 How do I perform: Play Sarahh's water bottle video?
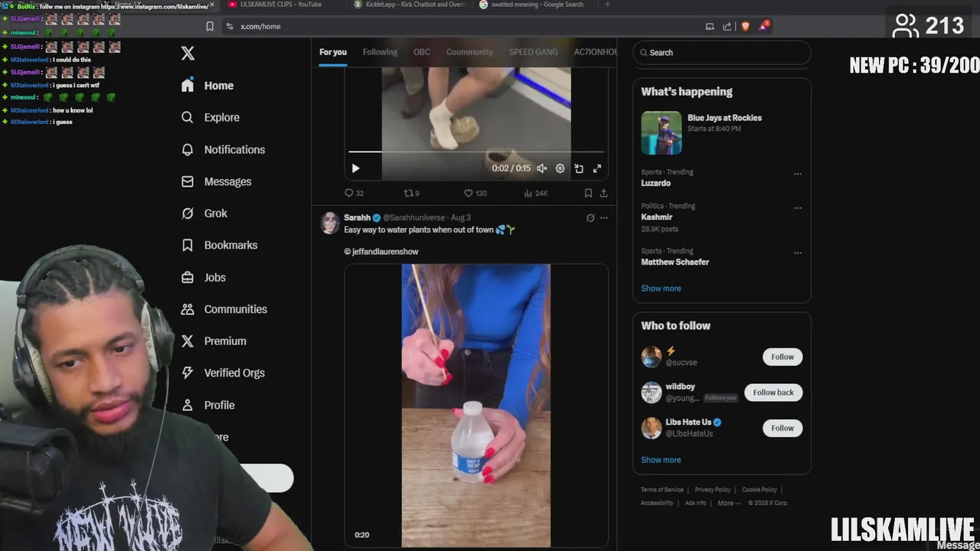(x=476, y=406)
